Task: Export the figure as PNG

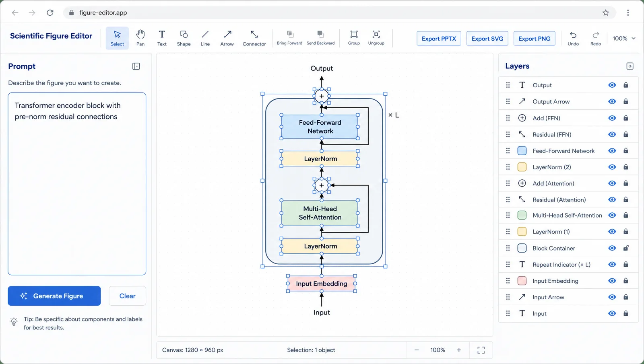Action: pyautogui.click(x=535, y=39)
